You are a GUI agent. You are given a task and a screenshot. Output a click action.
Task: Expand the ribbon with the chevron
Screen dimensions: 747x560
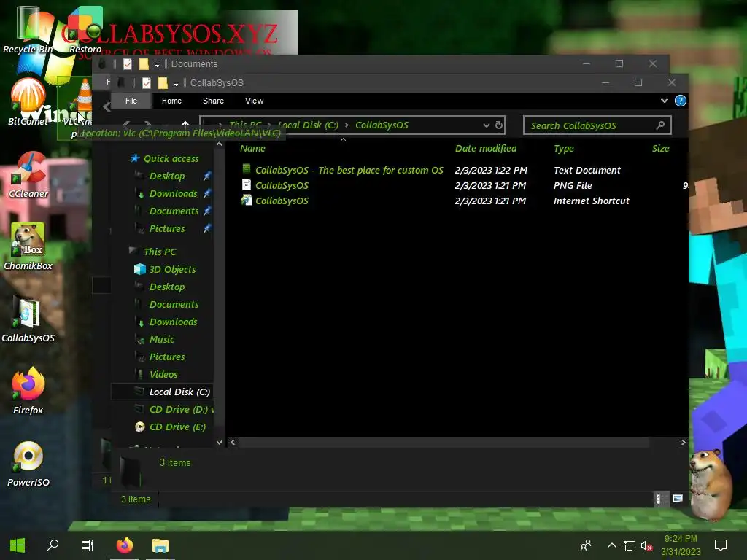pyautogui.click(x=664, y=101)
